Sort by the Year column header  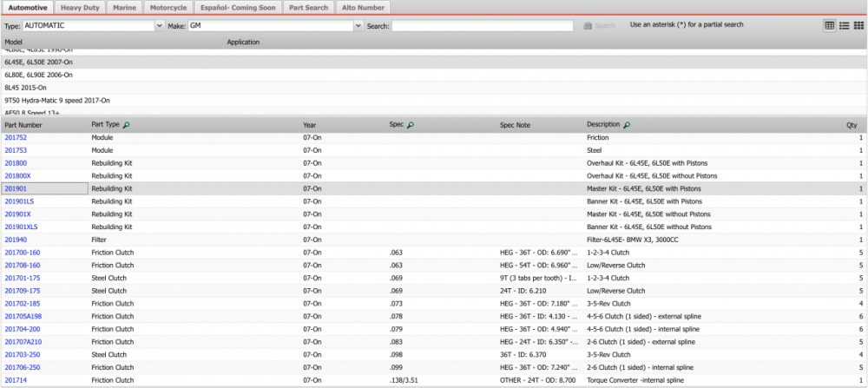310,125
